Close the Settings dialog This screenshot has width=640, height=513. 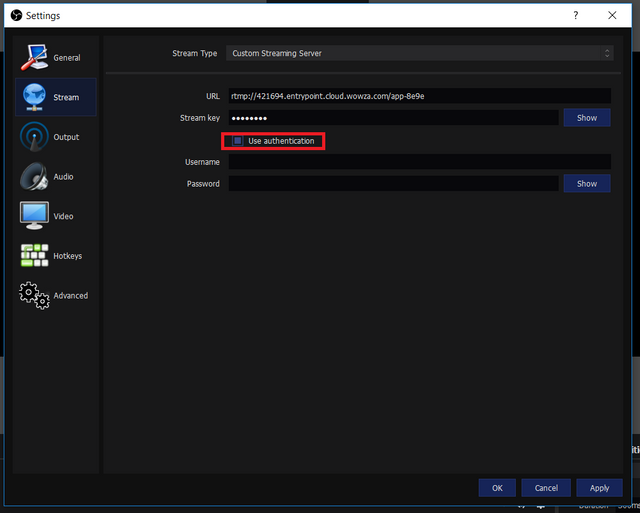pyautogui.click(x=612, y=16)
